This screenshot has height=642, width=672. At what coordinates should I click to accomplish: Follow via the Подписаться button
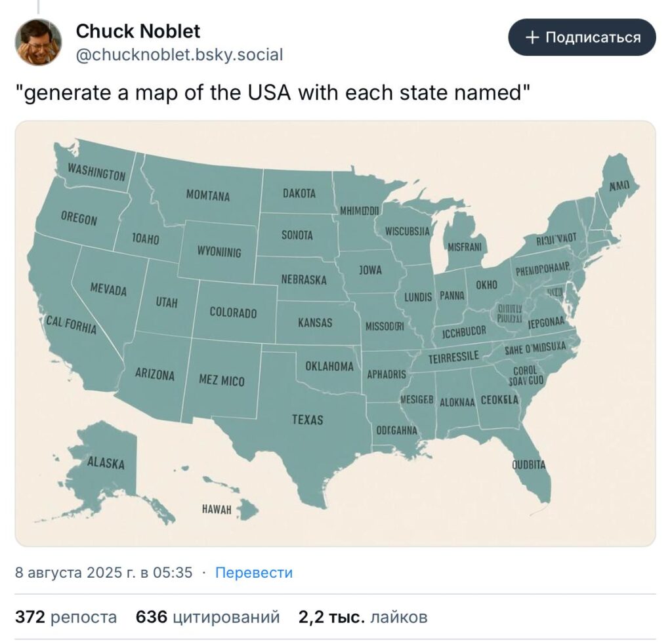tap(582, 37)
